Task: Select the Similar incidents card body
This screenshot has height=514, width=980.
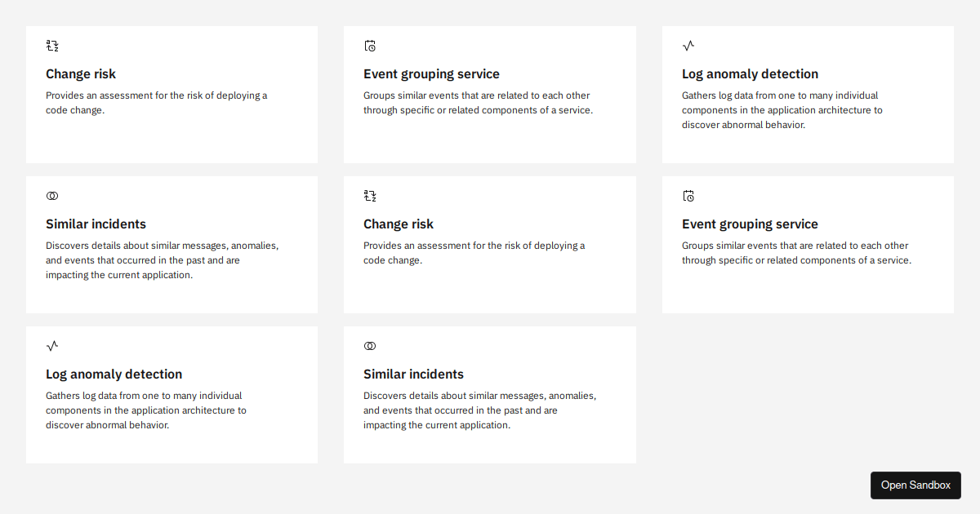Action: click(x=162, y=259)
